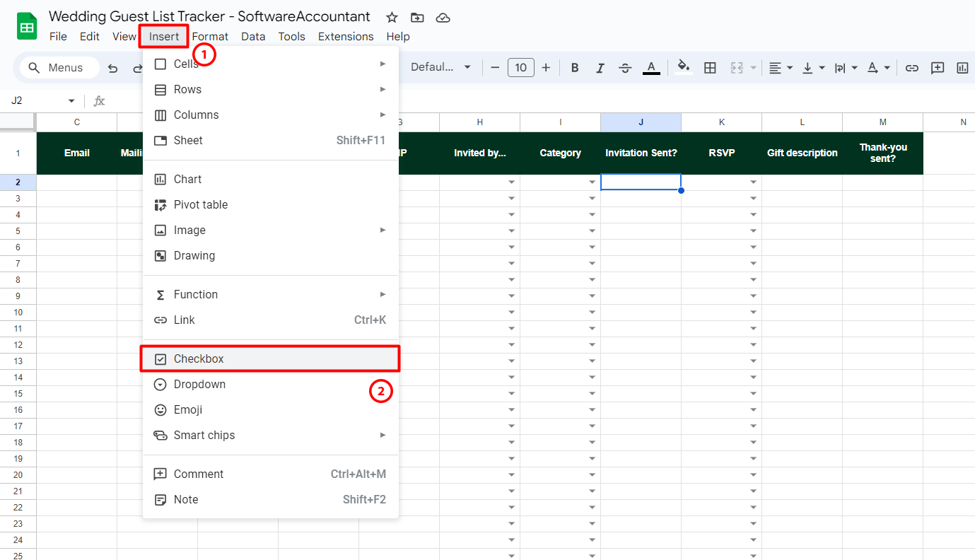Open the borders tool

(x=711, y=68)
